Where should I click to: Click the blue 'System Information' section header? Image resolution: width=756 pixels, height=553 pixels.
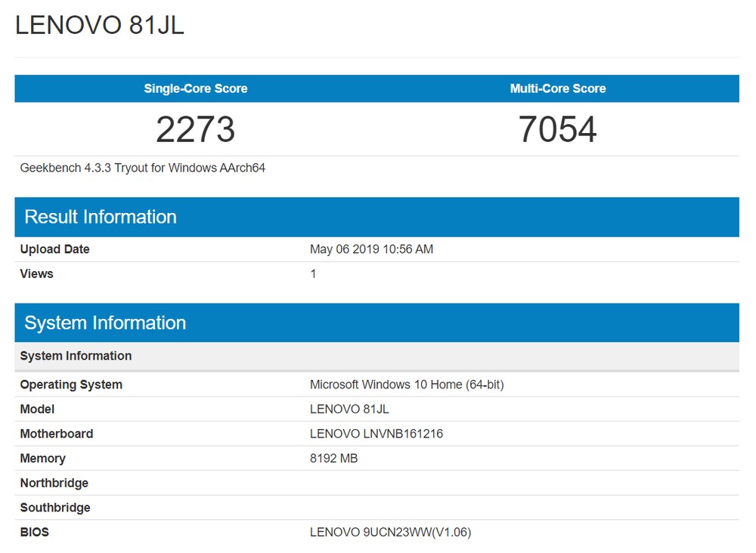(377, 323)
